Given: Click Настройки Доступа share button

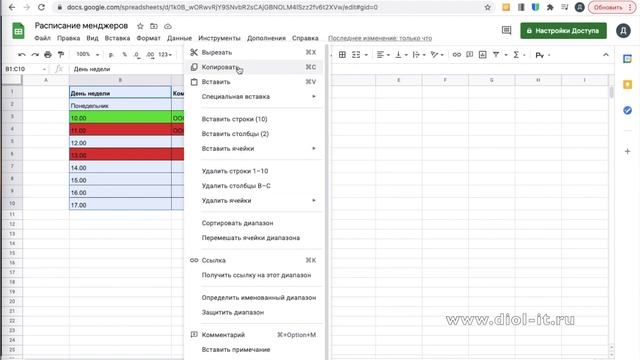Looking at the screenshot, I should 563,31.
